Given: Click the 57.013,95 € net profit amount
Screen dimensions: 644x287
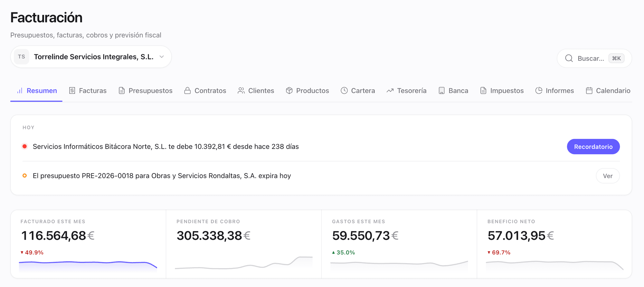Looking at the screenshot, I should click(x=521, y=236).
